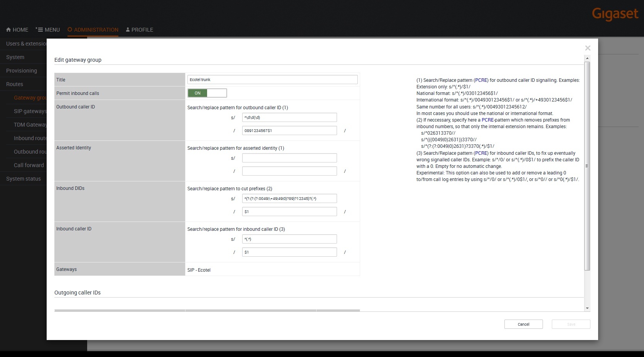The image size is (644, 357).
Task: Close the Edit gateway group dialog
Action: coord(588,48)
